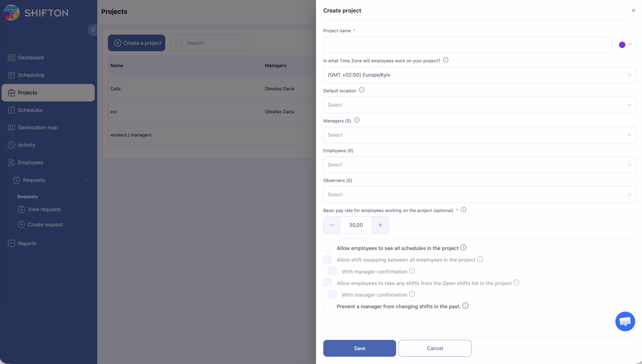Click the Shifton logo icon
Screen dimensions: 642x364
pyautogui.click(x=12, y=13)
